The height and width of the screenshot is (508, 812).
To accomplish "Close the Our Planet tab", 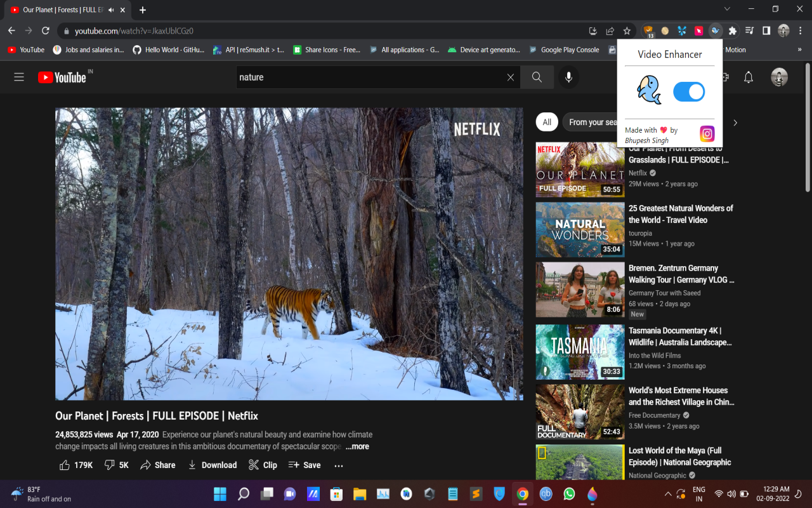I will point(122,10).
